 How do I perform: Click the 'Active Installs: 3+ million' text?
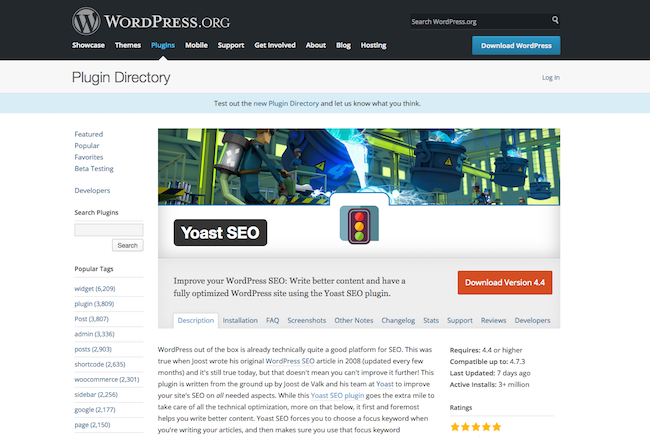click(x=490, y=385)
